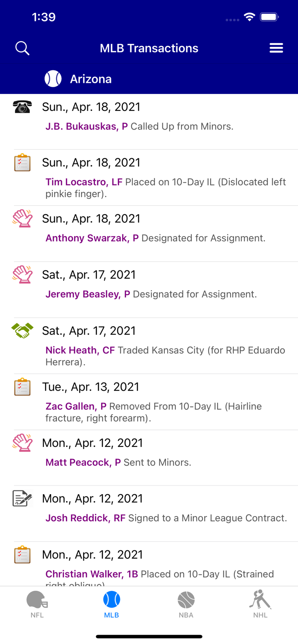
Task: Click the signing pen icon beside Josh Reddick
Action: 22,498
